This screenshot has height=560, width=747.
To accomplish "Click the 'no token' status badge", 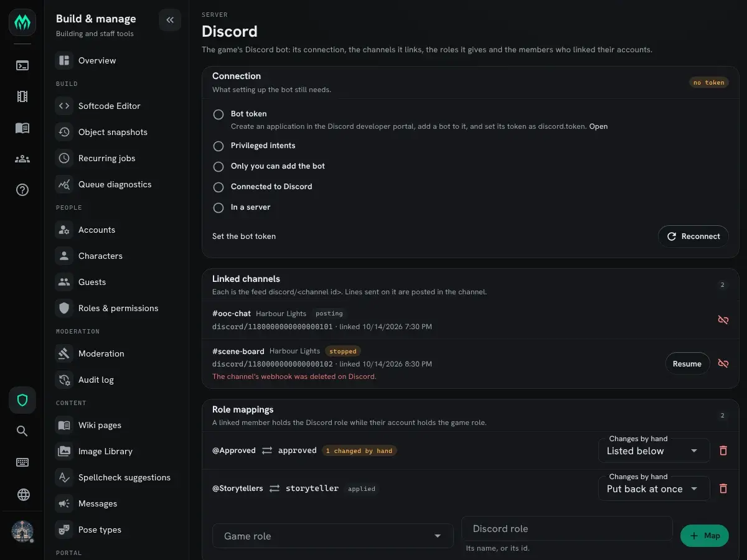I will [x=709, y=82].
